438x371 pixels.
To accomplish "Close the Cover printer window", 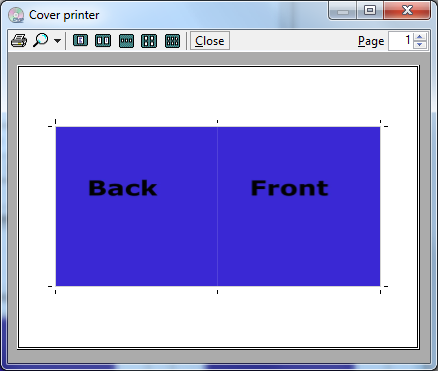I will 407,11.
